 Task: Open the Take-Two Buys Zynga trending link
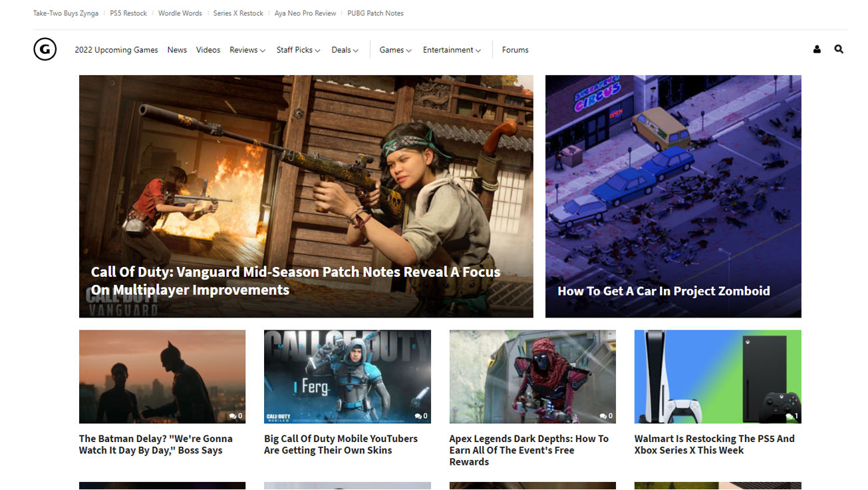click(x=65, y=13)
